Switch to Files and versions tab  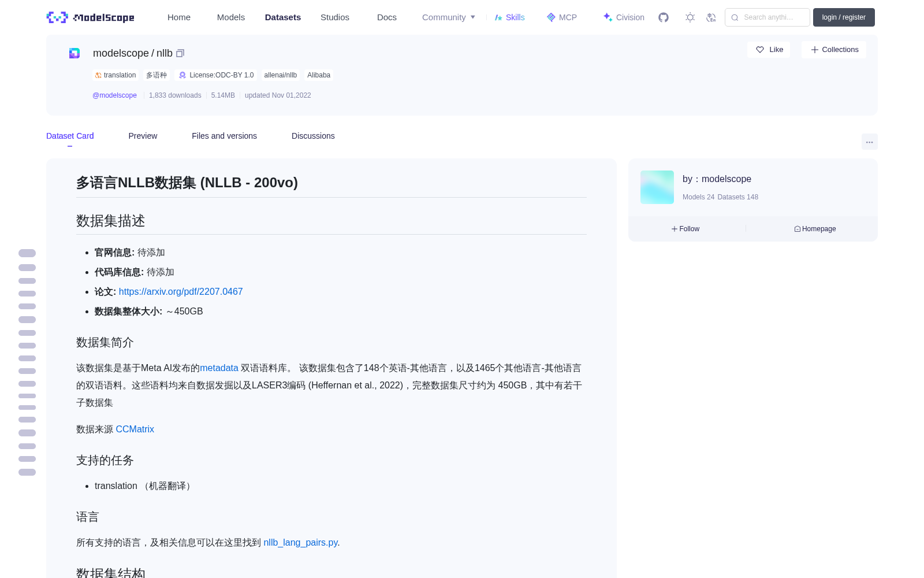[x=224, y=136]
